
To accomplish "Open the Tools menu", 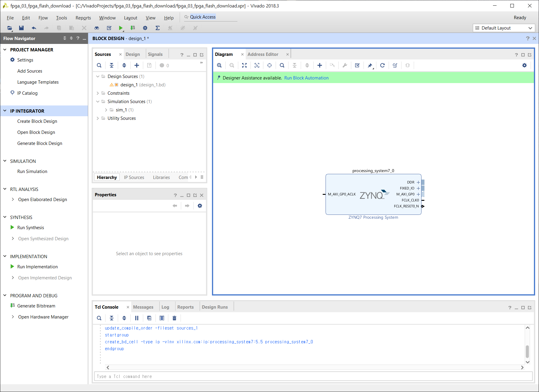I will coord(62,18).
